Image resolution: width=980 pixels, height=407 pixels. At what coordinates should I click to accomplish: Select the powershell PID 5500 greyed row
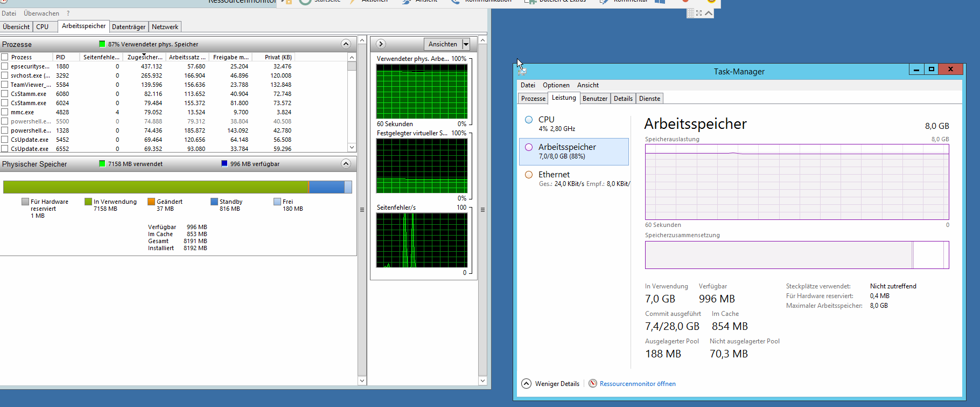[147, 121]
